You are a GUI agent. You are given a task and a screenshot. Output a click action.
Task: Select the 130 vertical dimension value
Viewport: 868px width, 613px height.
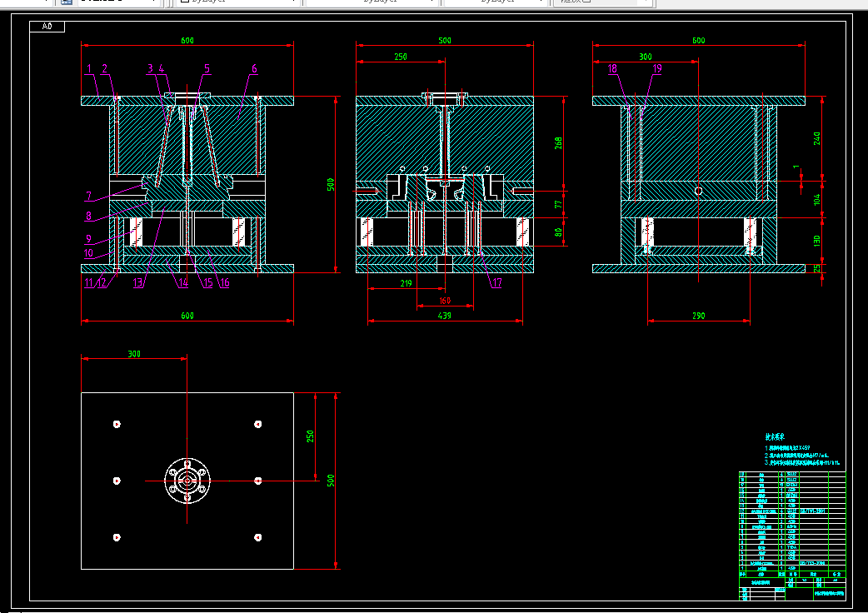[x=816, y=242]
